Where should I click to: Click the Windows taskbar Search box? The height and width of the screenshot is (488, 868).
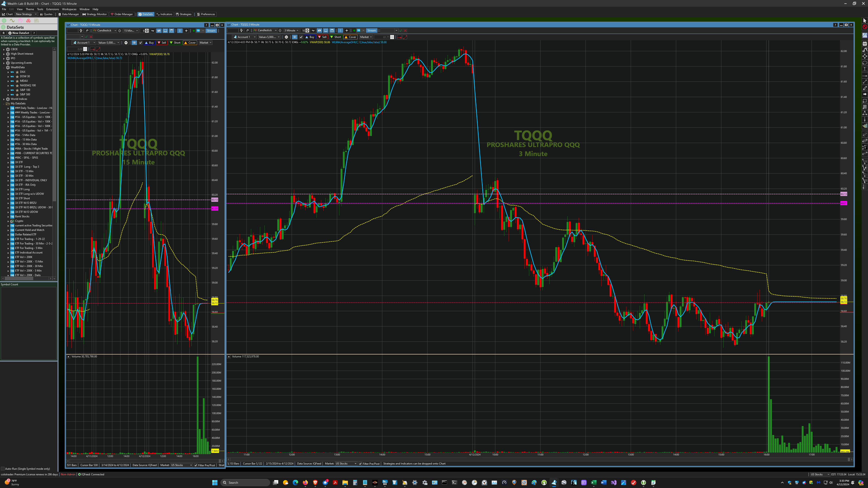coord(245,483)
